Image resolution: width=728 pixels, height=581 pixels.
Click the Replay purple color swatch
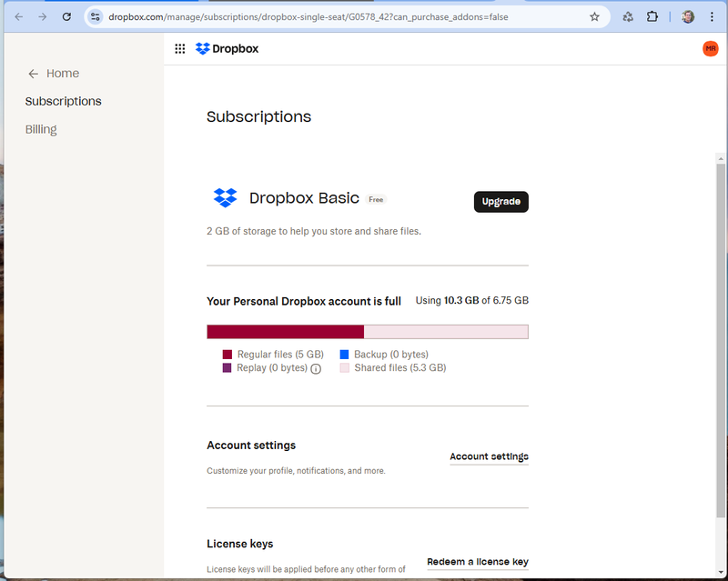(x=227, y=368)
